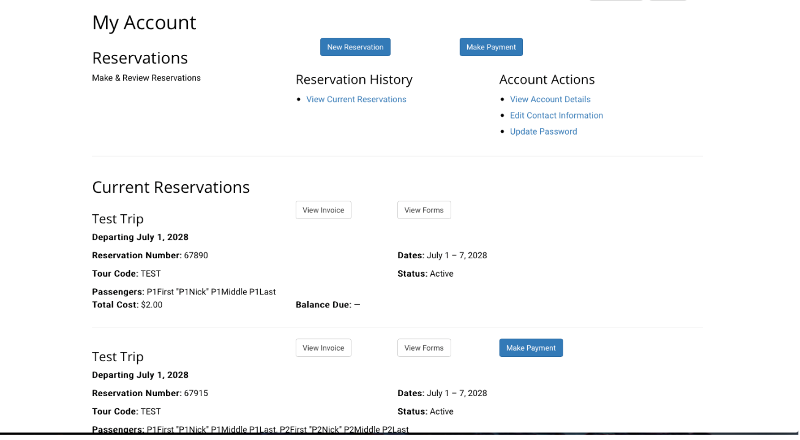Screen dimensions: 800x440
Task: Click the Current Reservations section heading
Action: 171,187
